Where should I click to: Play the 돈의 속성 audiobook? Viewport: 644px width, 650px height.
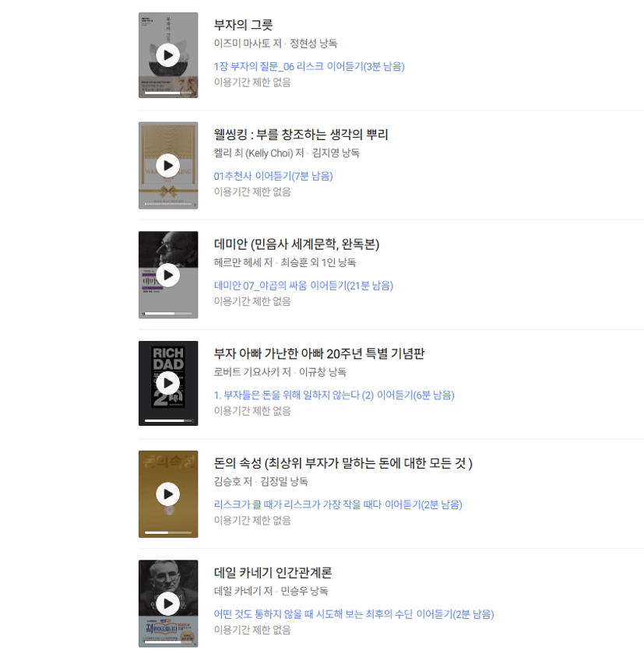pyautogui.click(x=168, y=494)
